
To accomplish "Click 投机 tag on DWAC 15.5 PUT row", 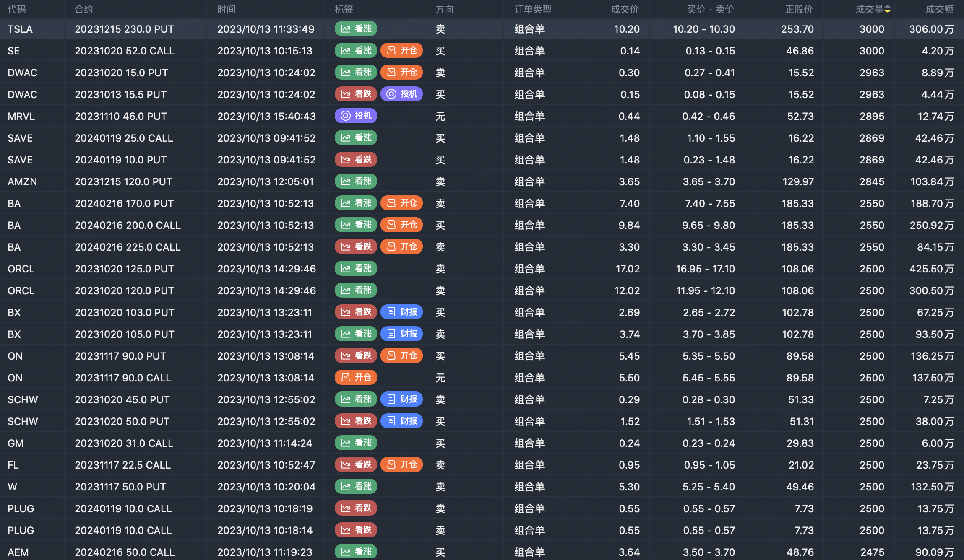I will [401, 94].
